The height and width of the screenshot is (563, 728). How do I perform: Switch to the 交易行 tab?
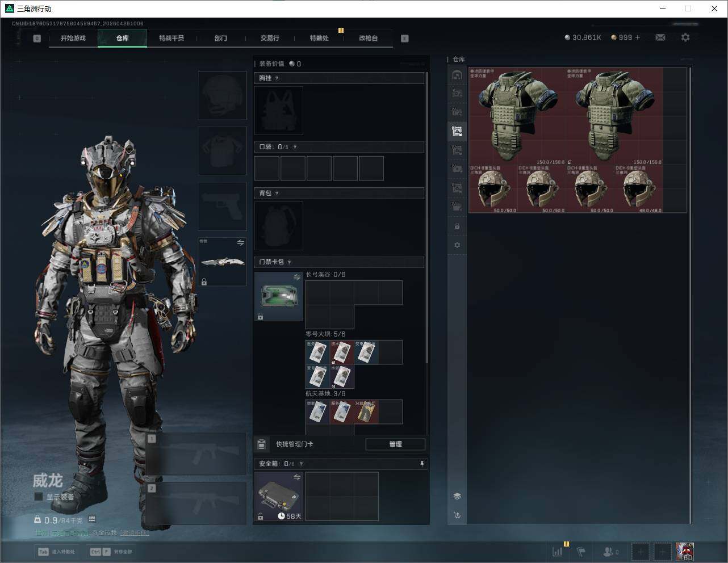pyautogui.click(x=270, y=38)
